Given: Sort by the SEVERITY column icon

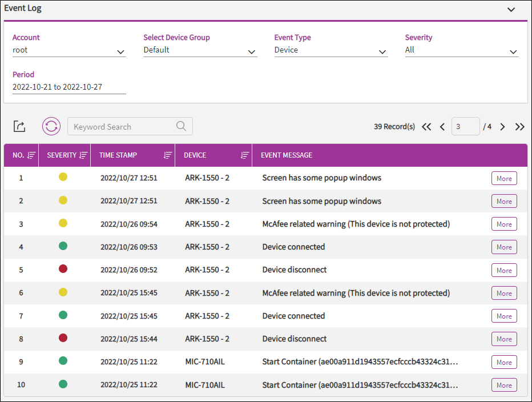Looking at the screenshot, I should (x=83, y=155).
